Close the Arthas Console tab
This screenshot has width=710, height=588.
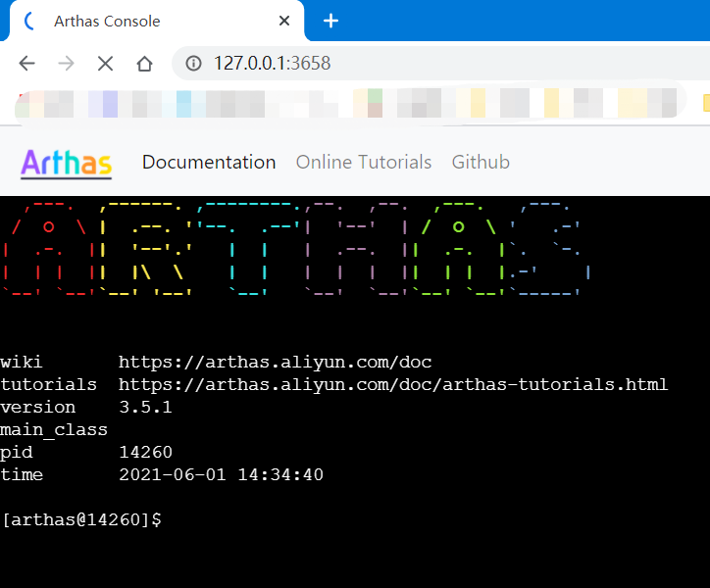284,21
